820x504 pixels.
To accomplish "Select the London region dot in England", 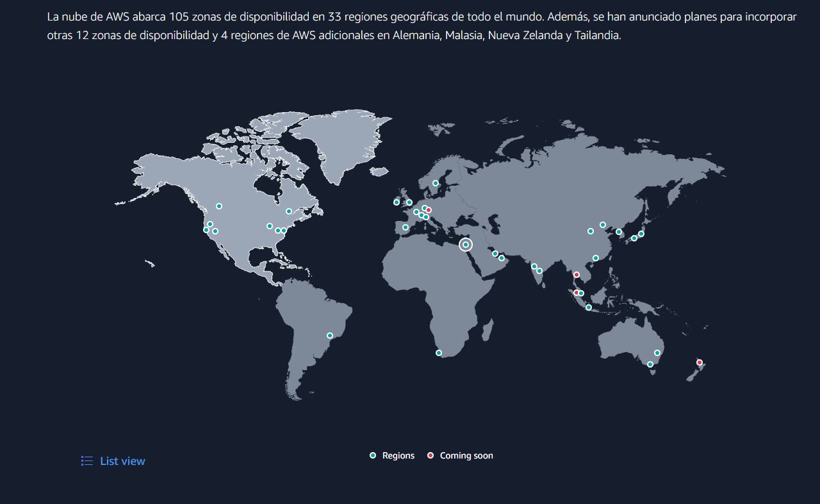I will [x=409, y=202].
